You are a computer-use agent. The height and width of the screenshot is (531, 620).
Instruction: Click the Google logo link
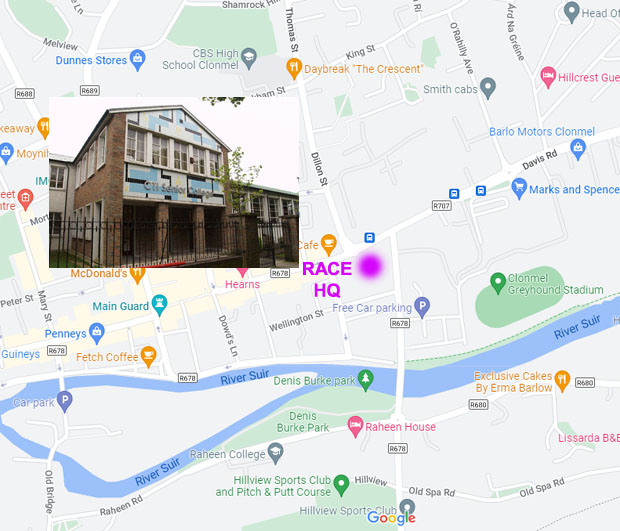click(x=391, y=518)
